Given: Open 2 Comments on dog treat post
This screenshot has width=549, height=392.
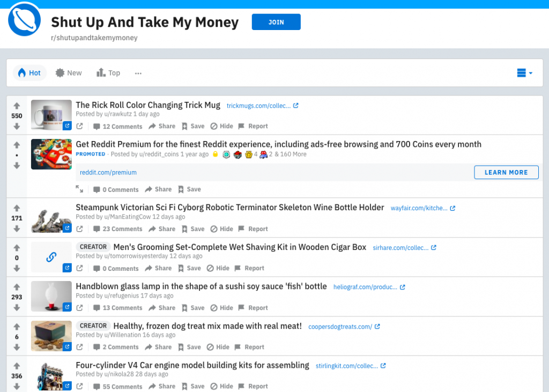Looking at the screenshot, I should pos(116,347).
